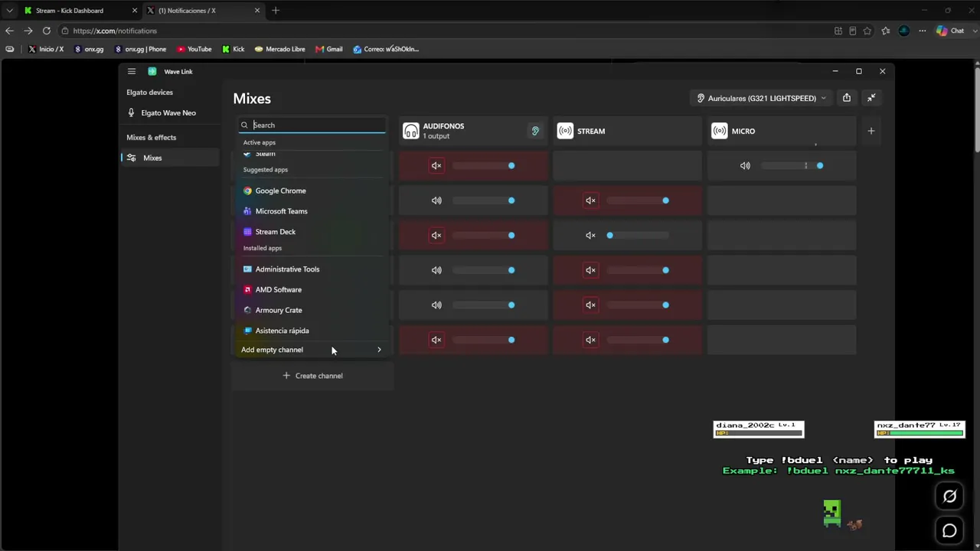Unmute AUDIFONOS in the first mix row
The width and height of the screenshot is (980, 551).
(436, 166)
